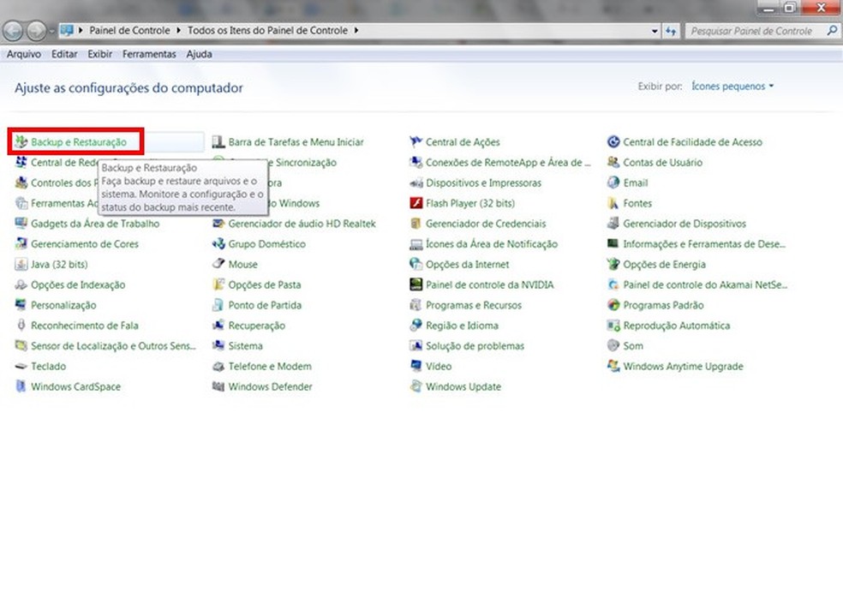Click the Java (32 bits) icon

21,265
